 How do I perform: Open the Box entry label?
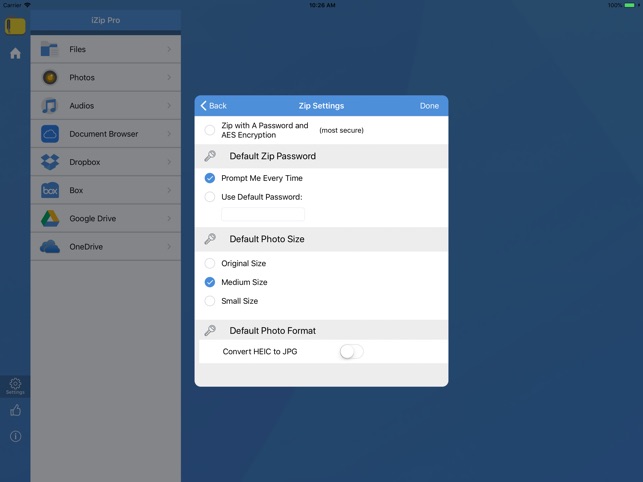tap(76, 190)
